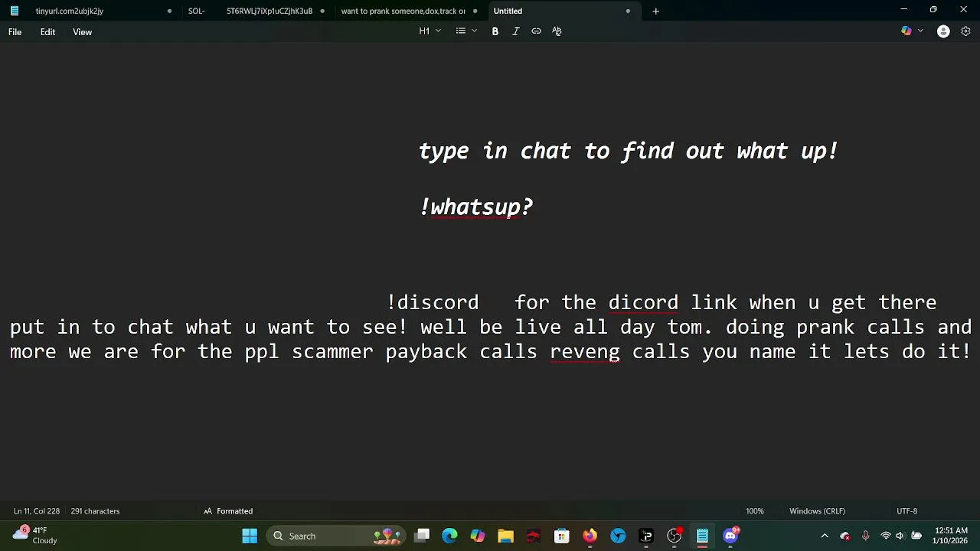This screenshot has width=980, height=551.
Task: Show hidden system tray icons
Action: [825, 536]
